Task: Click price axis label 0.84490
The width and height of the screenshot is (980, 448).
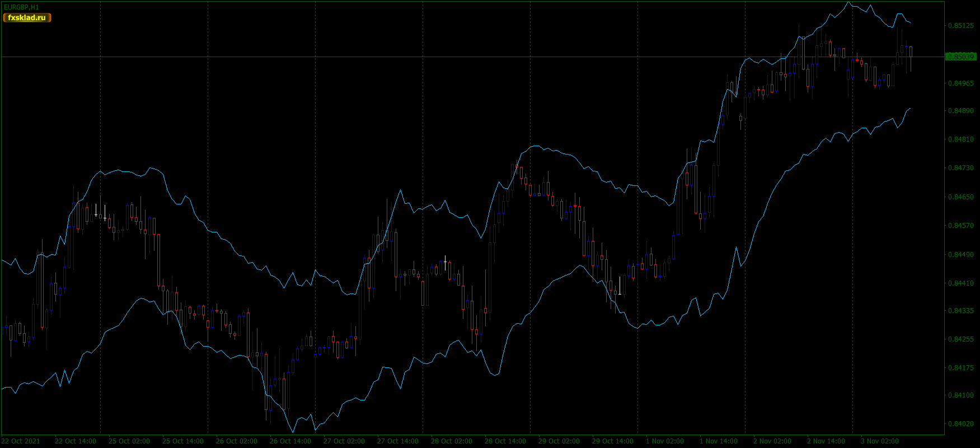Action: [960, 255]
